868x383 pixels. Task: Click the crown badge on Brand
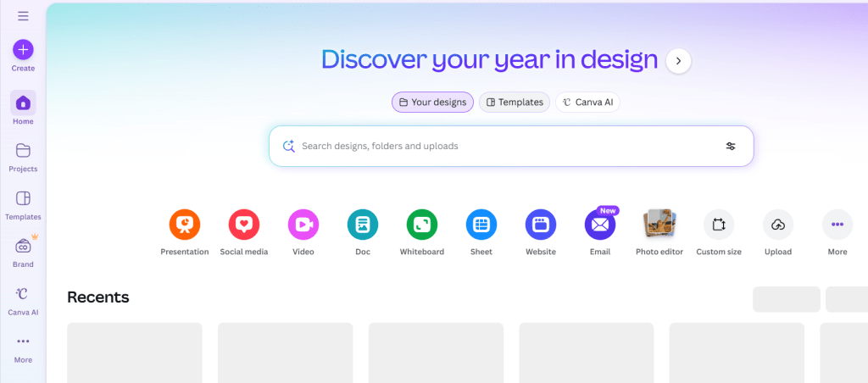pyautogui.click(x=35, y=237)
